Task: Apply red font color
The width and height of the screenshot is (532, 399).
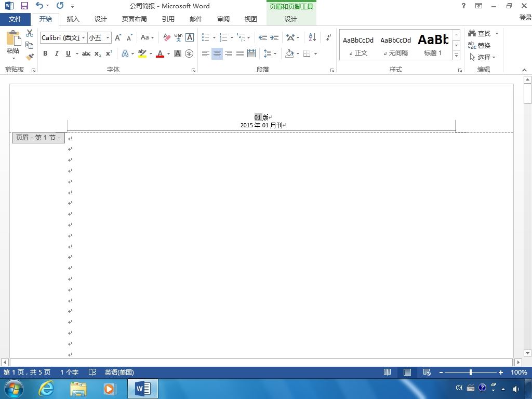Action: (x=160, y=54)
